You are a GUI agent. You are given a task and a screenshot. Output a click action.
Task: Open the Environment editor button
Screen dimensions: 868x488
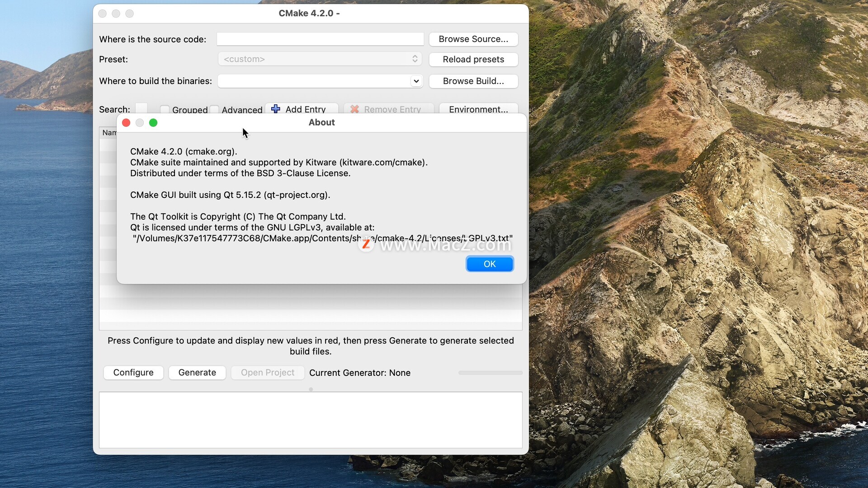click(x=478, y=109)
